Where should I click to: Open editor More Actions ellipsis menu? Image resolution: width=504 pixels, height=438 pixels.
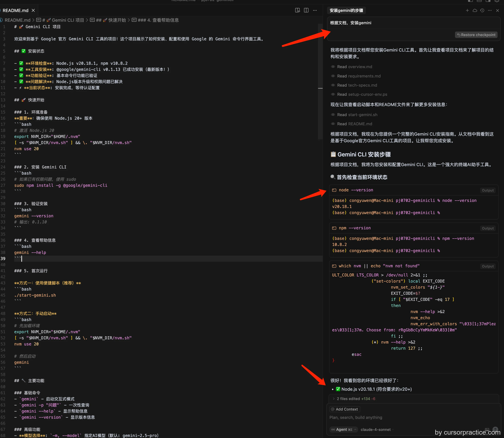pyautogui.click(x=315, y=10)
